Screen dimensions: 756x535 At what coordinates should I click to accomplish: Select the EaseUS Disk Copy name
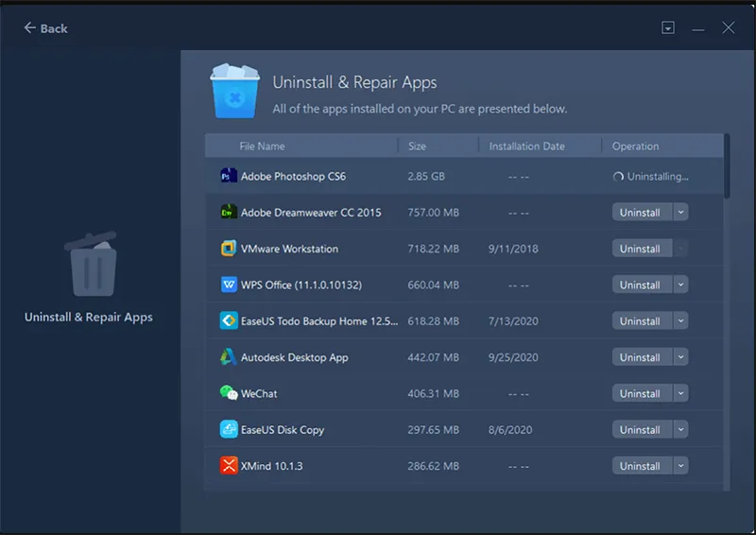click(283, 430)
